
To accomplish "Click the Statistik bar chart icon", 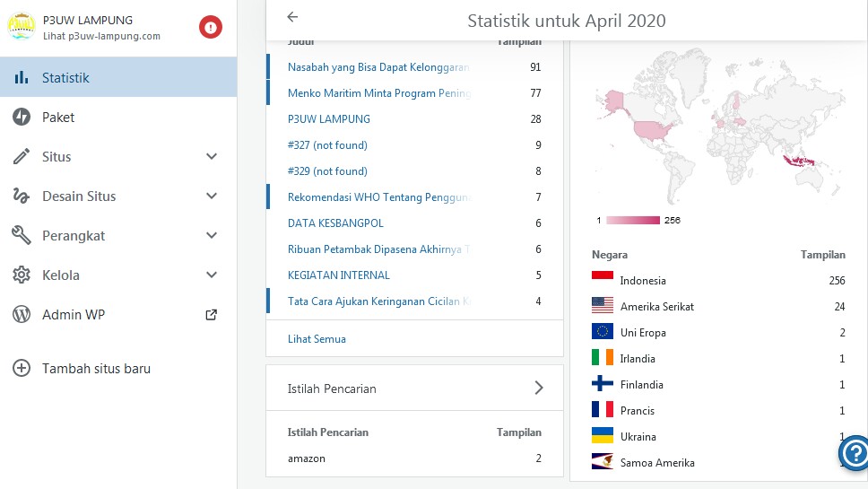I will 22,77.
